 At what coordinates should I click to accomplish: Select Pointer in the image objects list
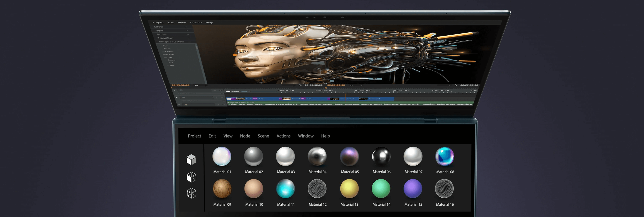[169, 54]
